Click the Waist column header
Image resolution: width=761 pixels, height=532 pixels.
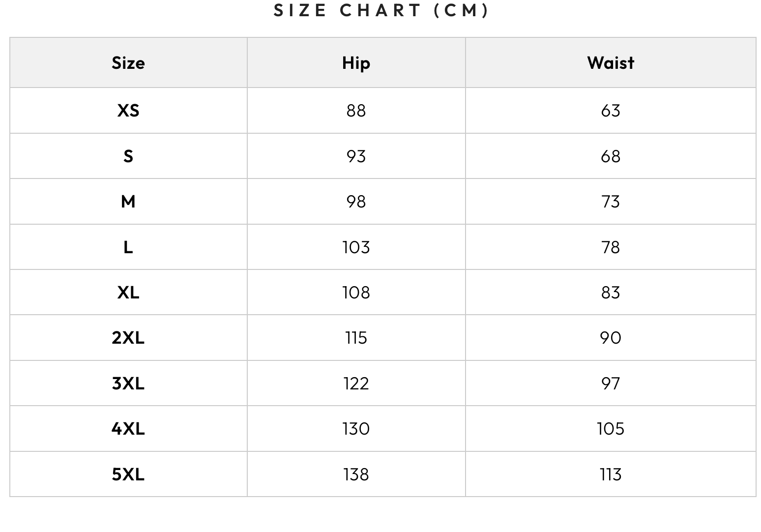[611, 63]
